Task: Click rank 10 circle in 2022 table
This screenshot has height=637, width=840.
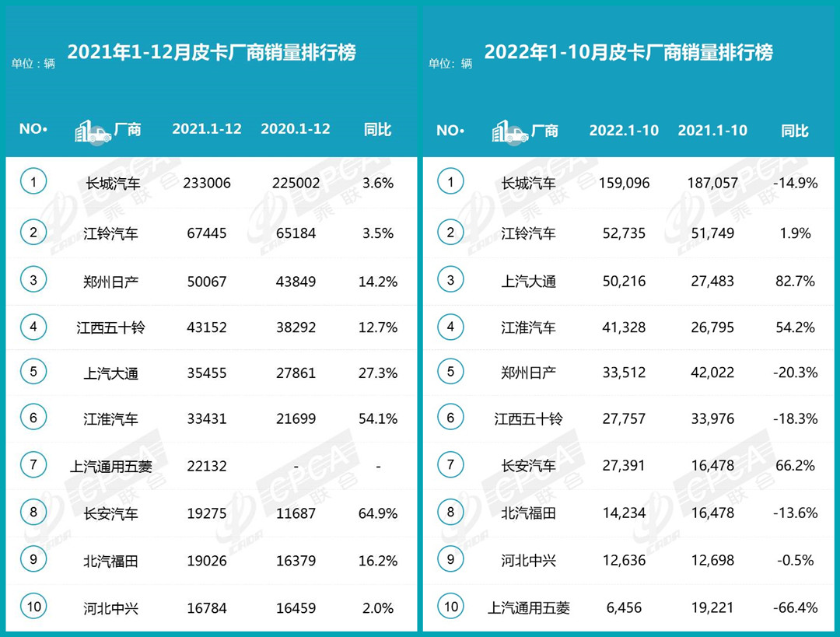Action: click(450, 606)
